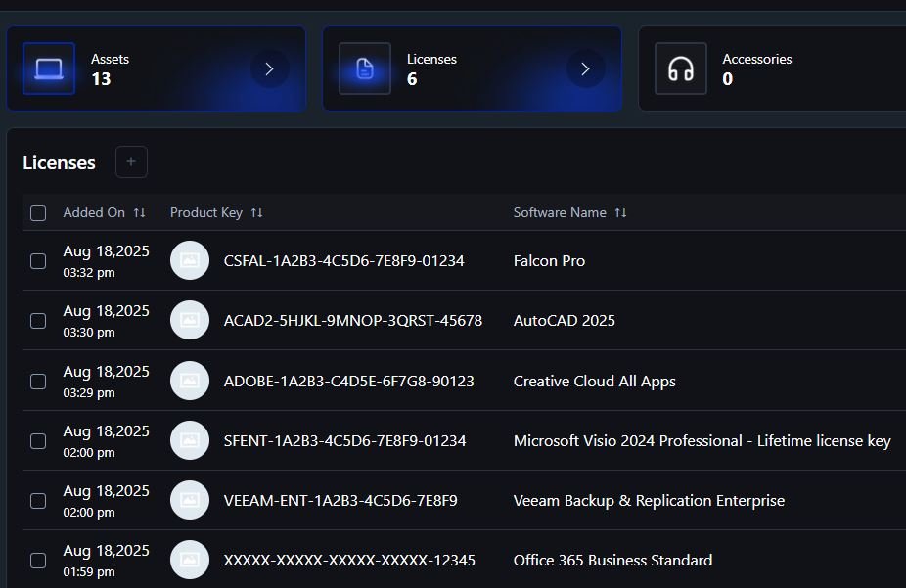
Task: Click the AutoCAD 2025 software name
Action: pyautogui.click(x=564, y=321)
